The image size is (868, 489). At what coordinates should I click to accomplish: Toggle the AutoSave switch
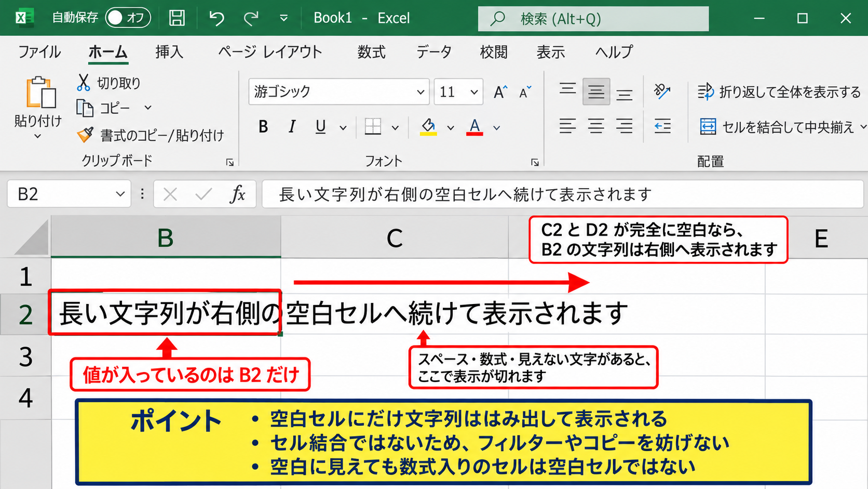tap(128, 18)
